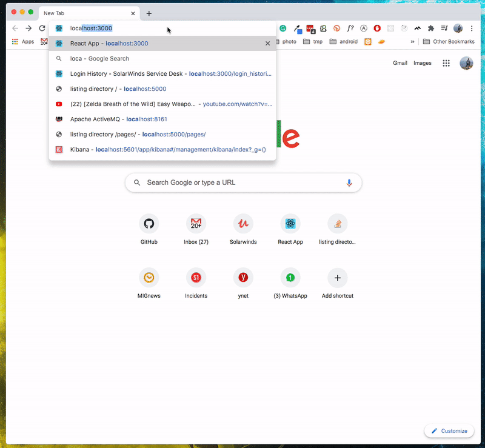Select the Apache ActiveMQ suggestion

click(162, 119)
